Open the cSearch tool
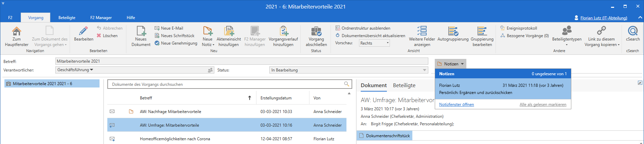 click(632, 31)
